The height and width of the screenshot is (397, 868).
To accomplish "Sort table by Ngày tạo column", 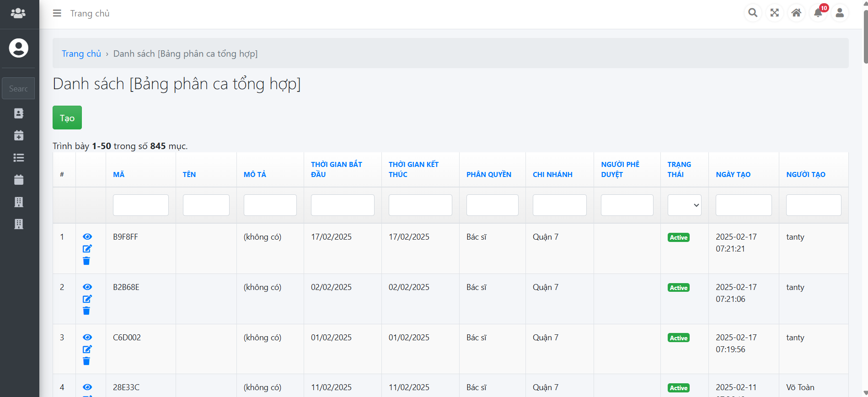I will tap(733, 174).
